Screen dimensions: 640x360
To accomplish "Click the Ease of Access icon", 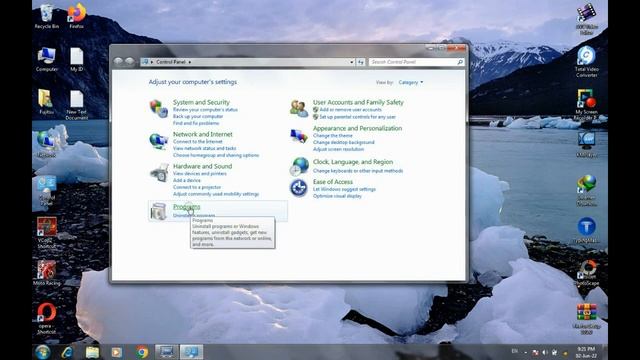I will (x=299, y=188).
